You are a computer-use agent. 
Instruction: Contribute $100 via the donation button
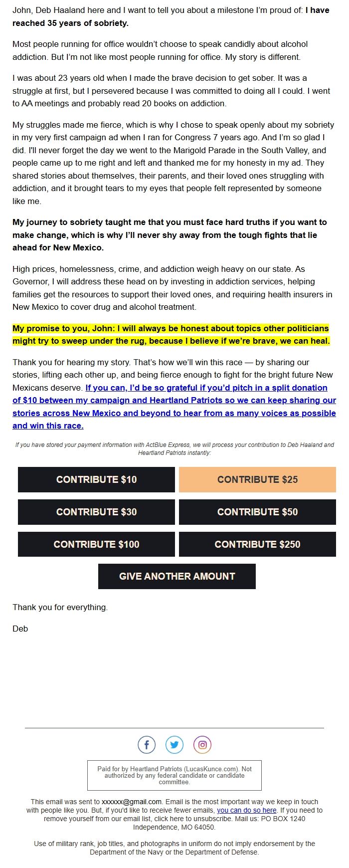pos(96,544)
